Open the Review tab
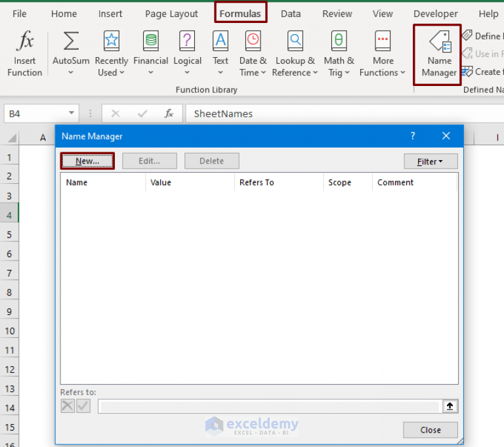Viewport: 504px width, 447px height. pyautogui.click(x=337, y=14)
